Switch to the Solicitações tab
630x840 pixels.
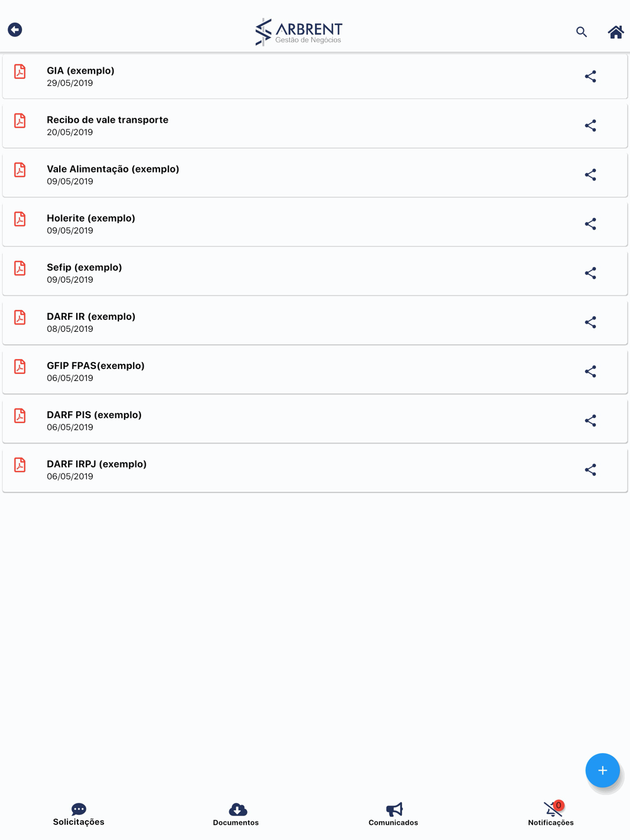[79, 814]
